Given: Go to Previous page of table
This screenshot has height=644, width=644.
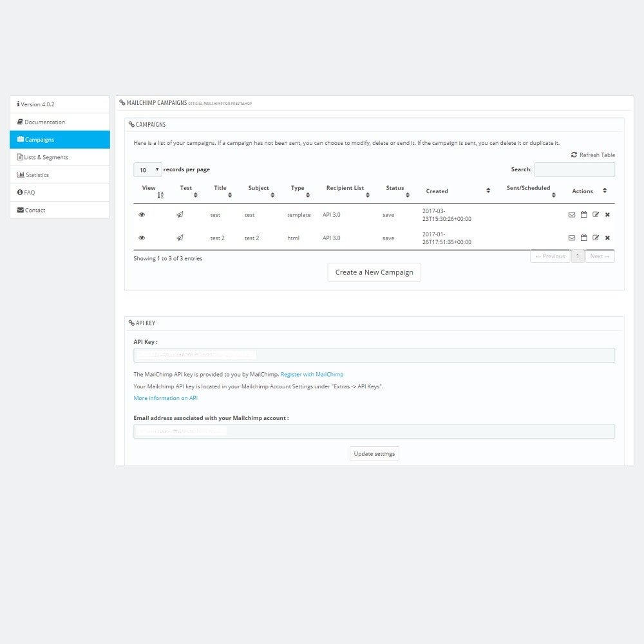Looking at the screenshot, I should (550, 256).
